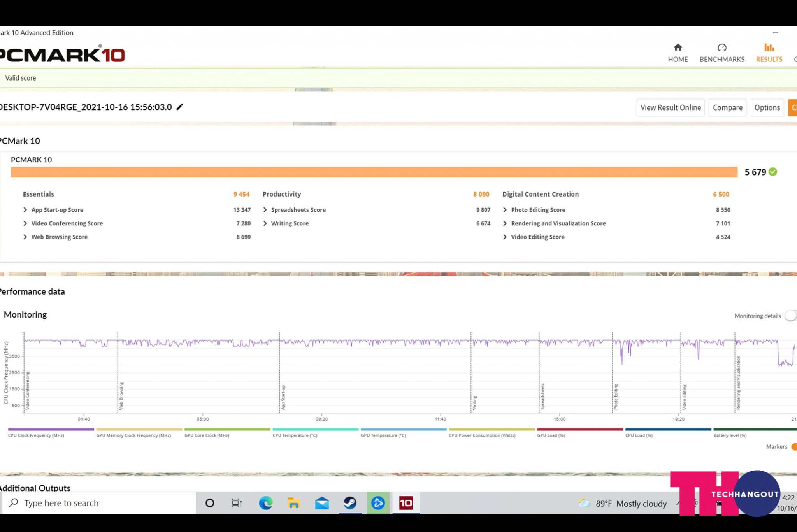This screenshot has height=532, width=797.
Task: Click View Result Online button
Action: (671, 107)
